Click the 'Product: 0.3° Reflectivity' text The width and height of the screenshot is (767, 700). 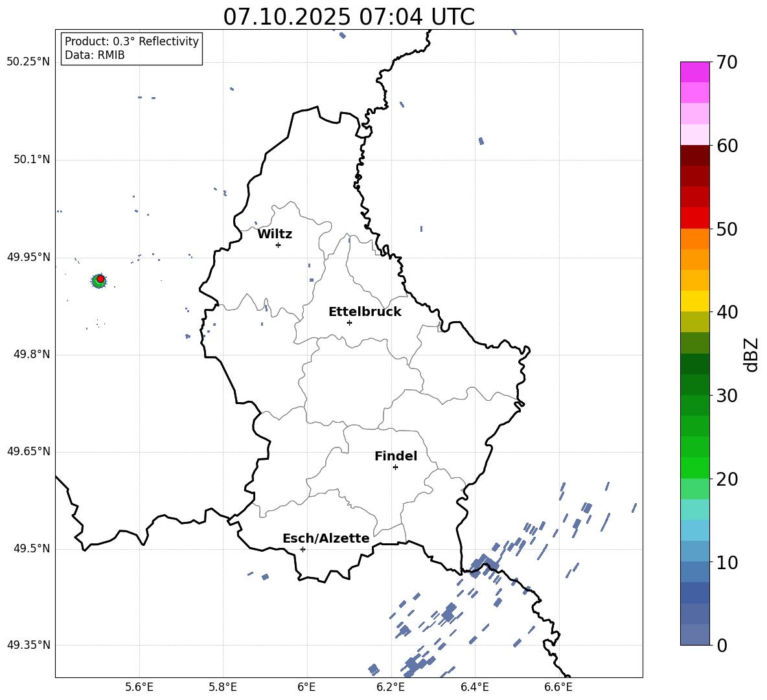132,41
